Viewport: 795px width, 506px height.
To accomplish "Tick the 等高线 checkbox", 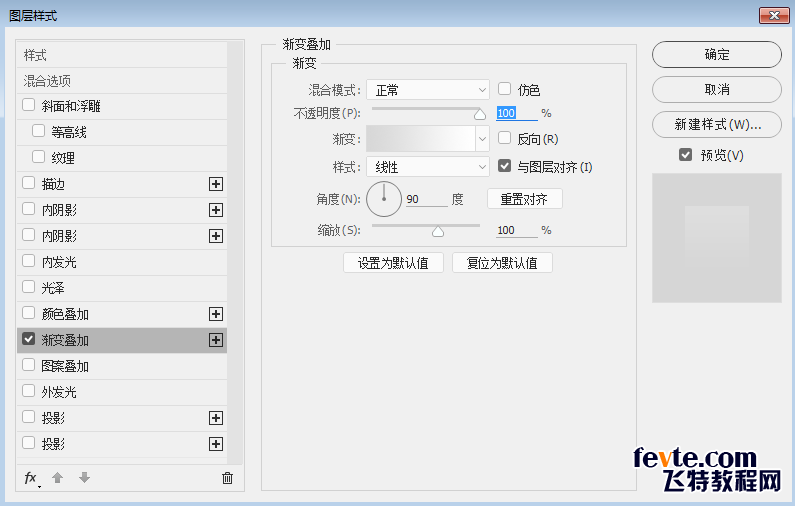I will tap(39, 131).
